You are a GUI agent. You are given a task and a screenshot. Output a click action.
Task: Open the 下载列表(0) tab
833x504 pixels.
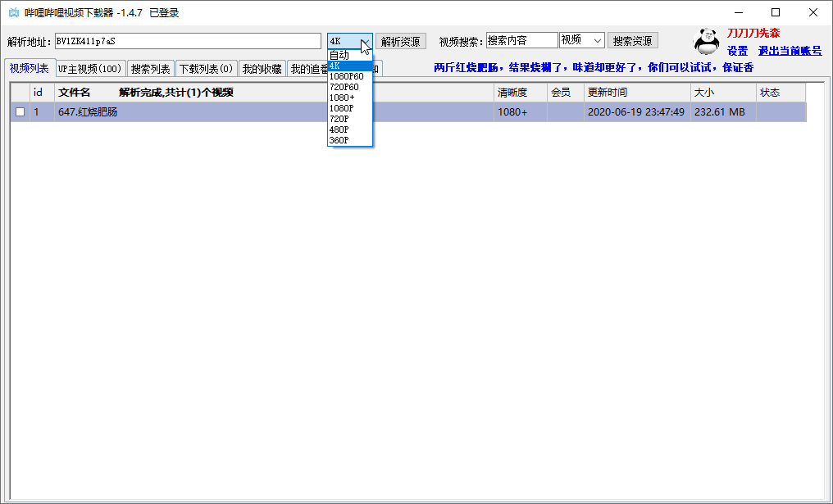coord(206,70)
